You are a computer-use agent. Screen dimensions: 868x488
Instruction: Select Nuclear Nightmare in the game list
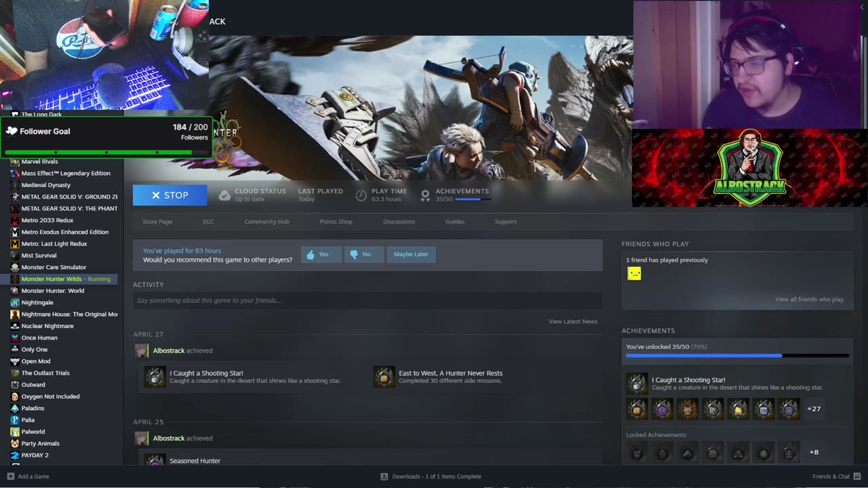click(x=47, y=326)
